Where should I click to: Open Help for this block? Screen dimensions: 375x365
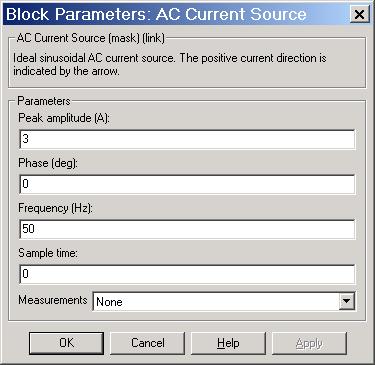[228, 343]
